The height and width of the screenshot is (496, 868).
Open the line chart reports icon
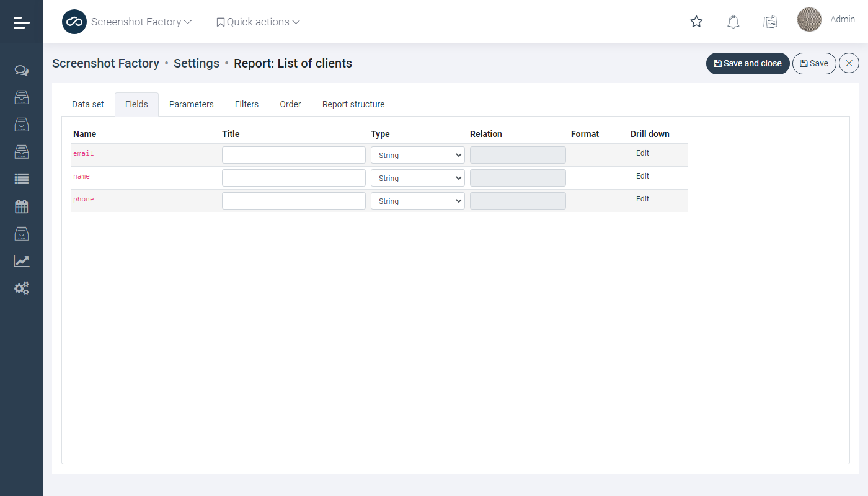click(22, 261)
